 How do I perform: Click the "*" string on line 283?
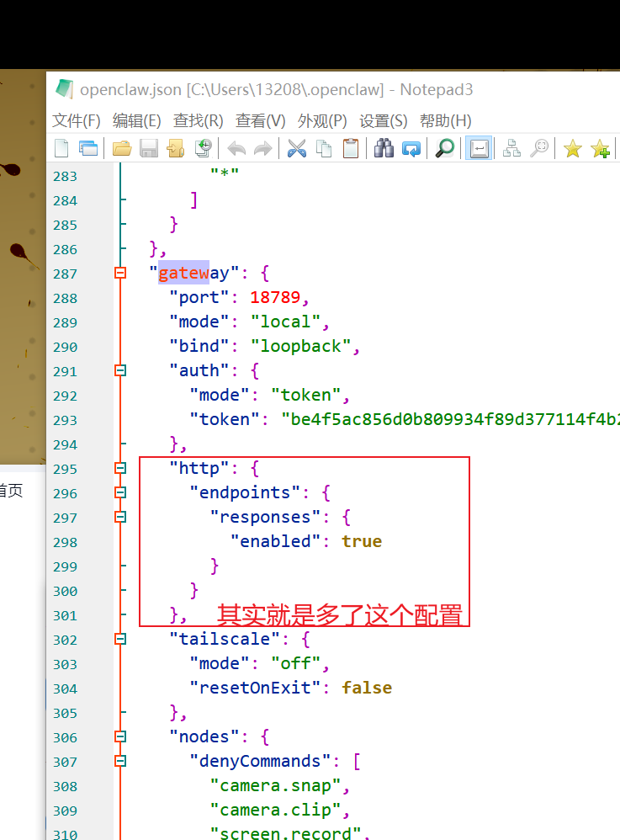(x=225, y=173)
